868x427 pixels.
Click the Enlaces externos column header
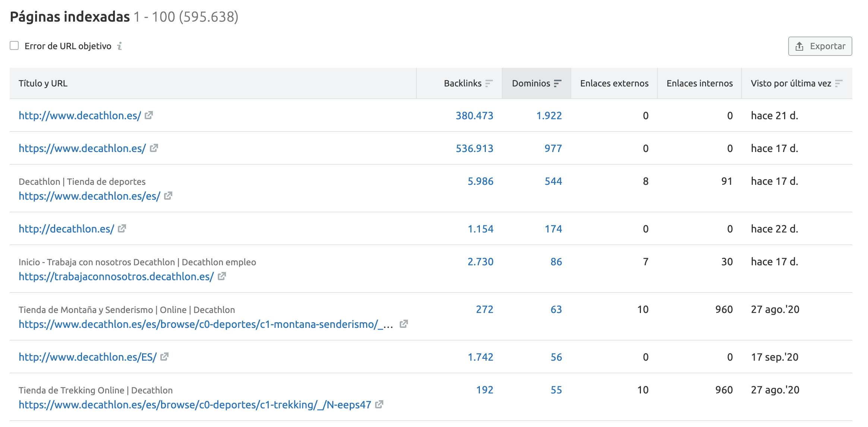point(614,83)
